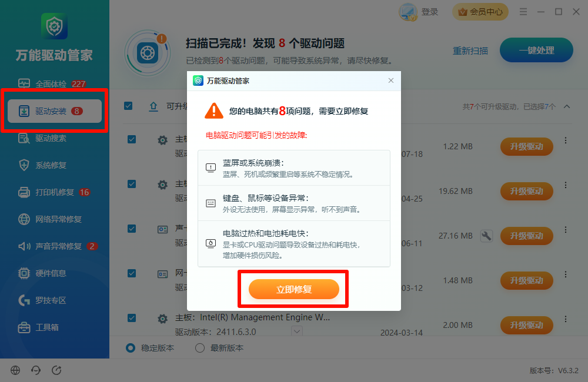Open more options for the 2.00 MB driver
The image size is (588, 382).
[566, 319]
